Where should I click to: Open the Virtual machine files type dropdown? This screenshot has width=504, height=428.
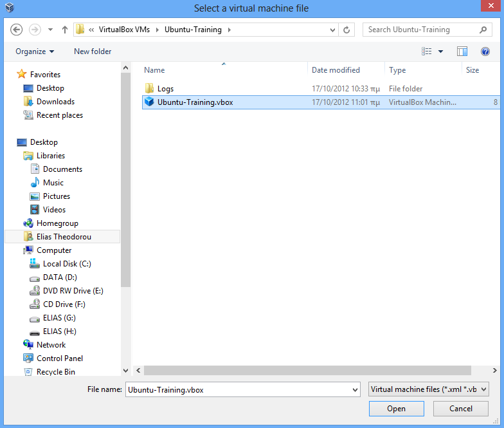(x=429, y=389)
